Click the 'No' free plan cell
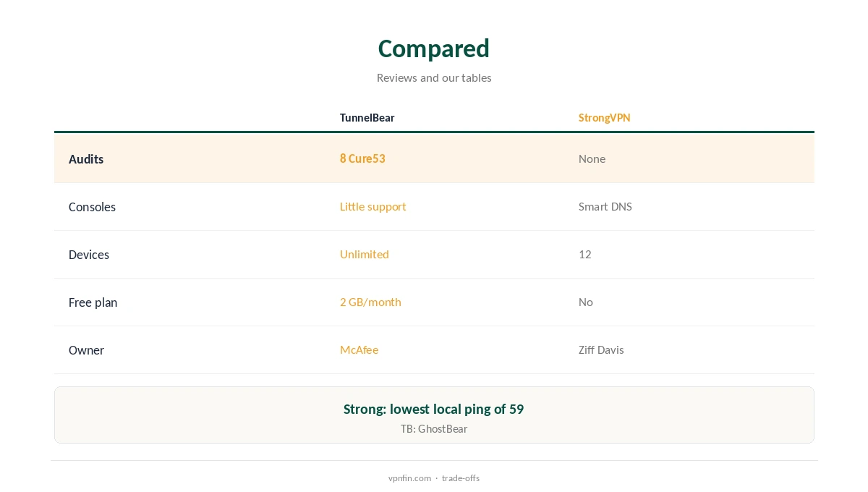This screenshot has width=868, height=492. point(586,302)
